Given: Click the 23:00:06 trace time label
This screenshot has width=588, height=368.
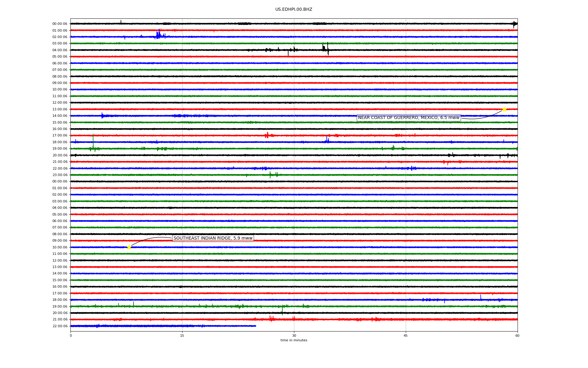Looking at the screenshot, I should point(60,175).
